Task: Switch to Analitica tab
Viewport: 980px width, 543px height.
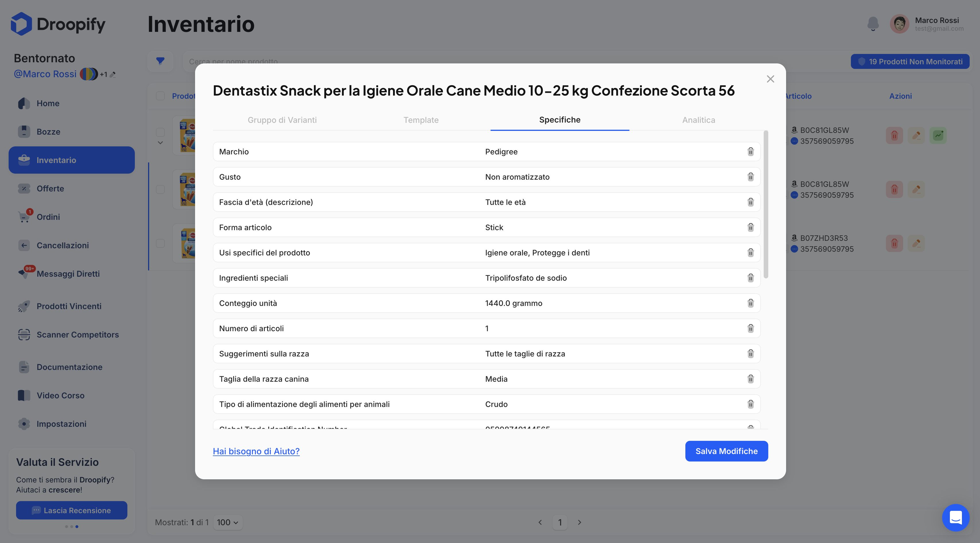Action: click(699, 120)
